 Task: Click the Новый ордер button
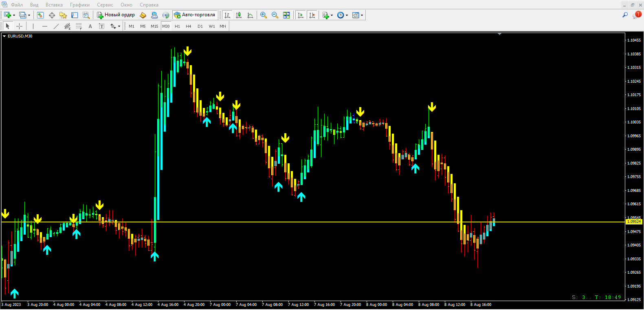pos(116,15)
